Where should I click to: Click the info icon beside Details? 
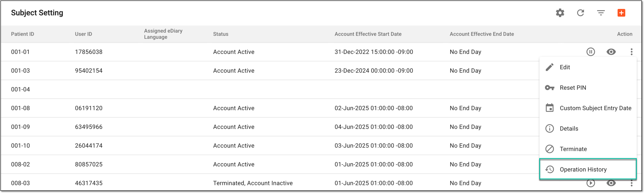549,129
